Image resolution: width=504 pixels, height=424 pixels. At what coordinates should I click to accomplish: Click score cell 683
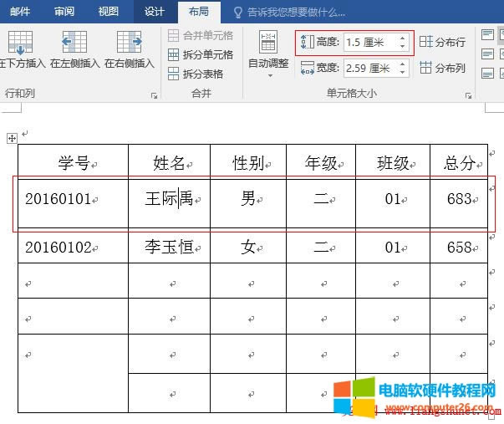[x=459, y=203]
